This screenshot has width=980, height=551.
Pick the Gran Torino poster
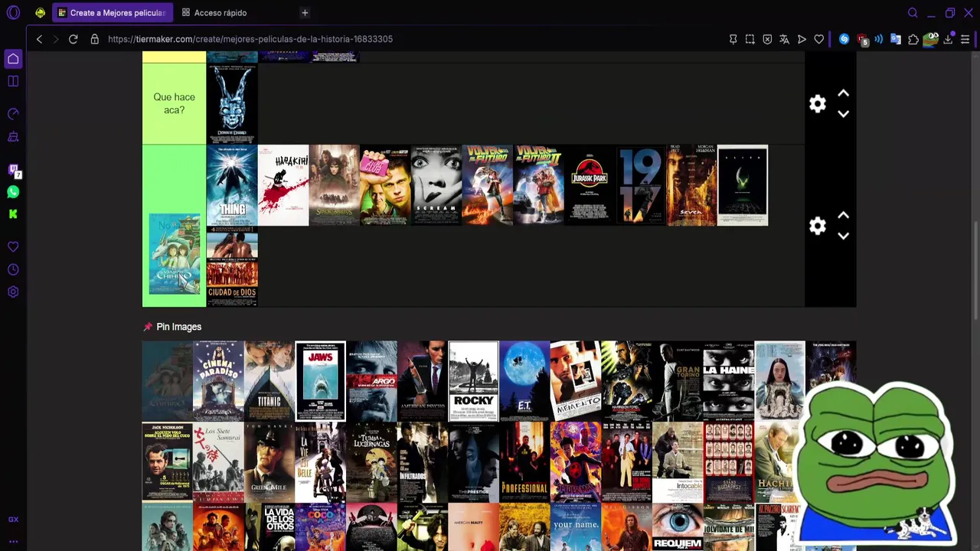tap(678, 381)
